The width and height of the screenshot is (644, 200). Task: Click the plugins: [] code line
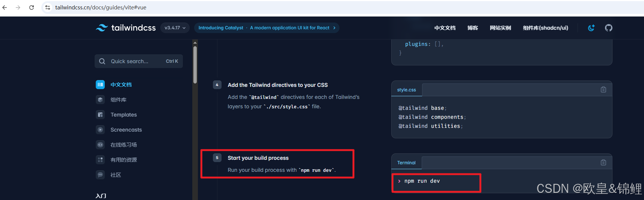point(424,44)
